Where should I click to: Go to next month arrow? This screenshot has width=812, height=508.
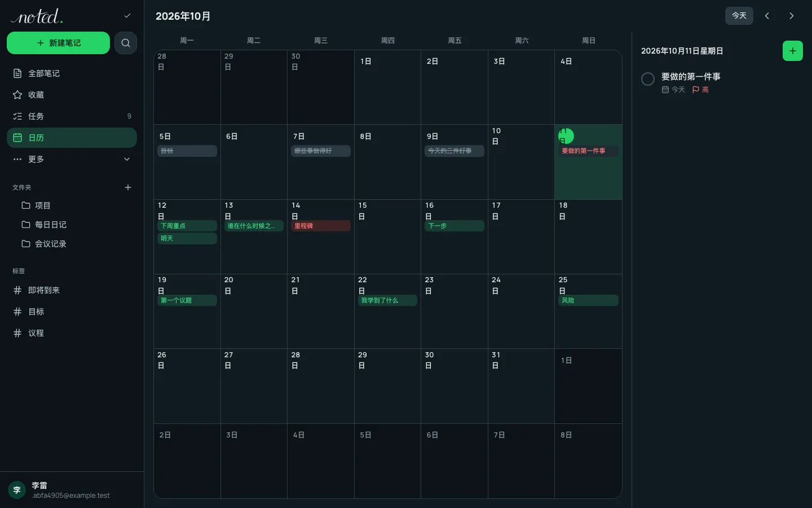pyautogui.click(x=792, y=16)
